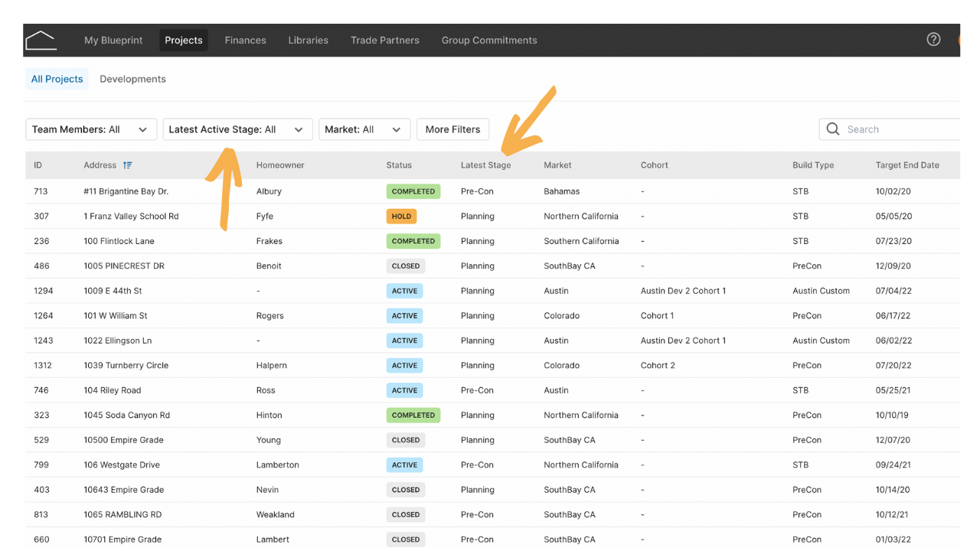Open the help question mark icon
Image resolution: width=980 pixels, height=551 pixels.
coord(933,40)
